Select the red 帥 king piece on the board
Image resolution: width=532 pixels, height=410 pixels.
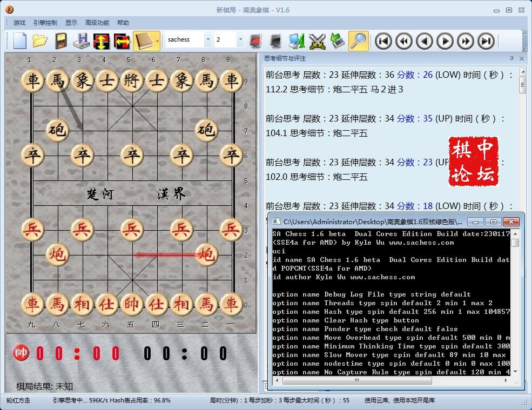[x=132, y=304]
